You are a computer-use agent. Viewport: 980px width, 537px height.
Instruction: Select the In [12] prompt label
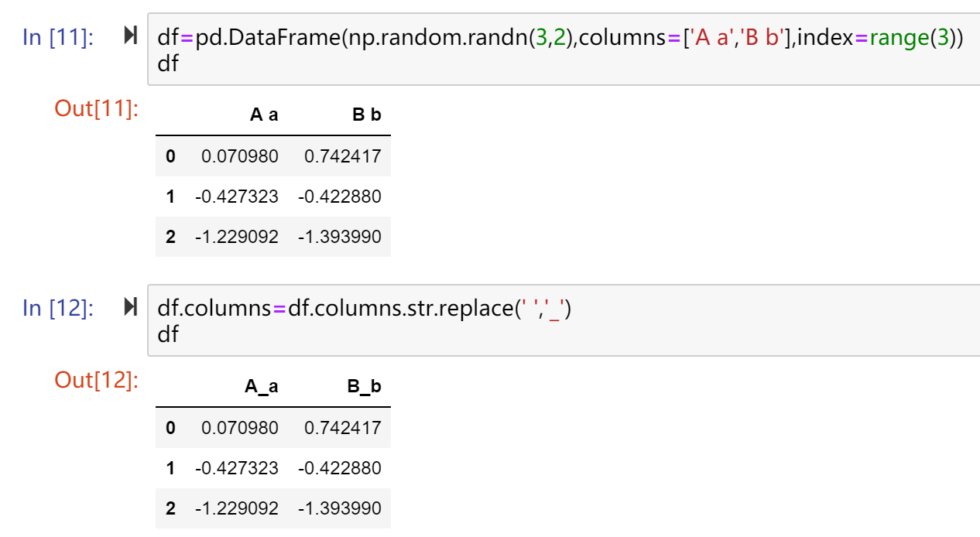59,308
